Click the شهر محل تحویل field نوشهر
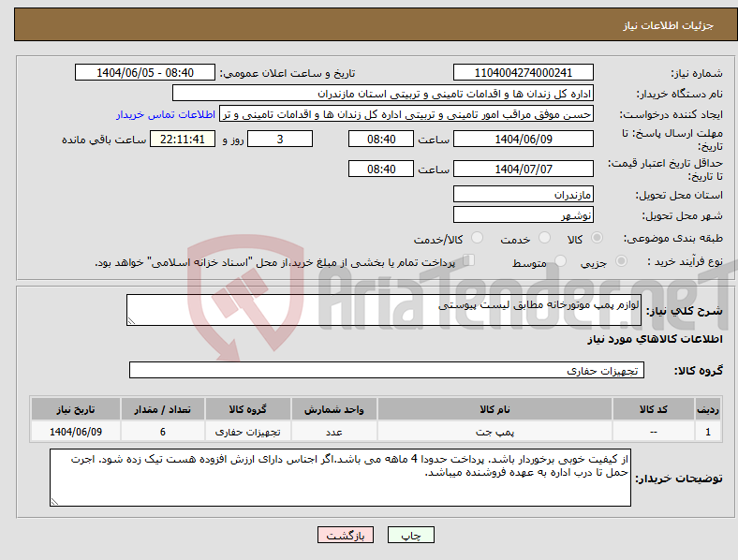 523,214
